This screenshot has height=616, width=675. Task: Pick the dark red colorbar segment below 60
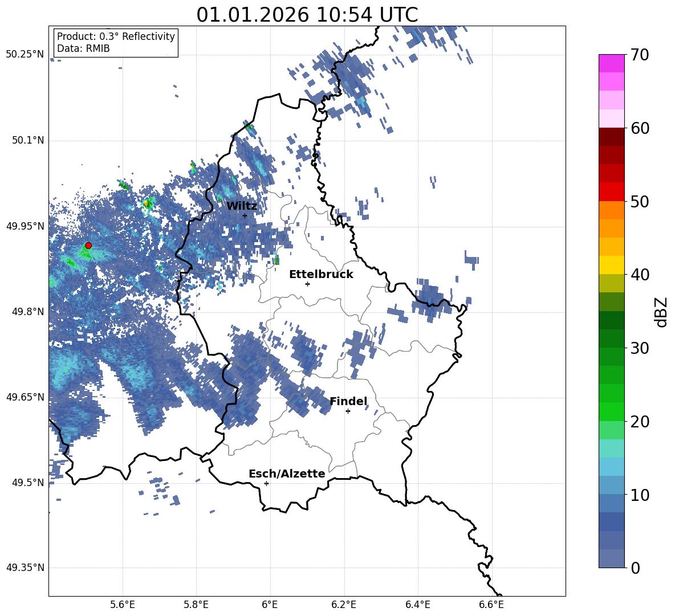611,137
